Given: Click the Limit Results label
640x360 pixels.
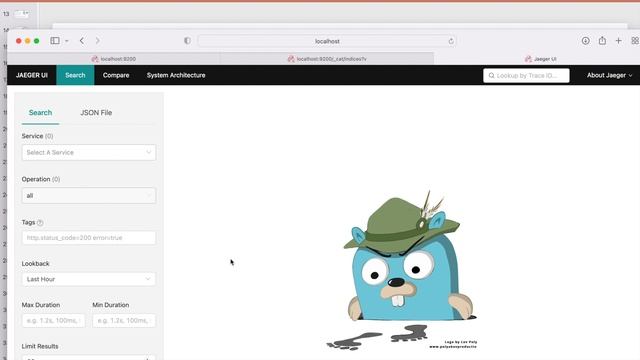Looking at the screenshot, I should [40, 346].
